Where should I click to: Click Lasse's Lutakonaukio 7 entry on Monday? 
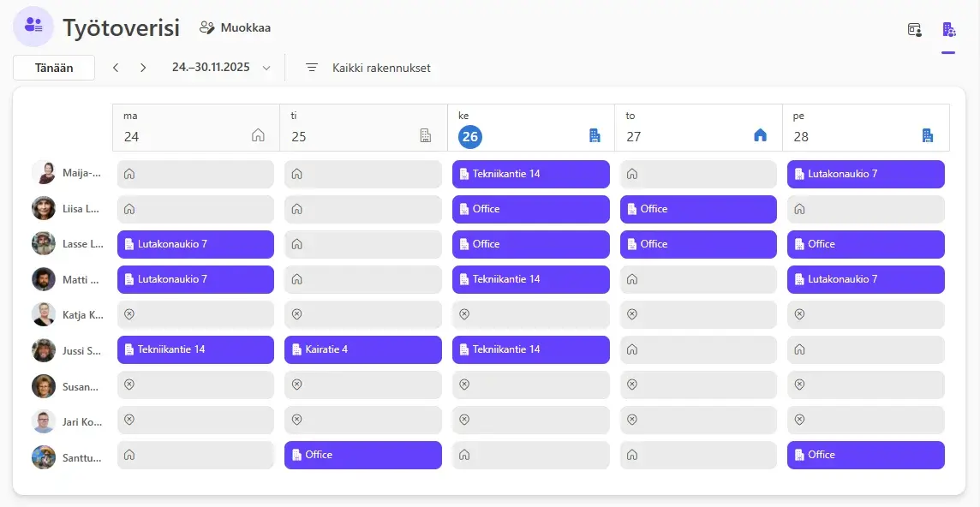(x=195, y=244)
